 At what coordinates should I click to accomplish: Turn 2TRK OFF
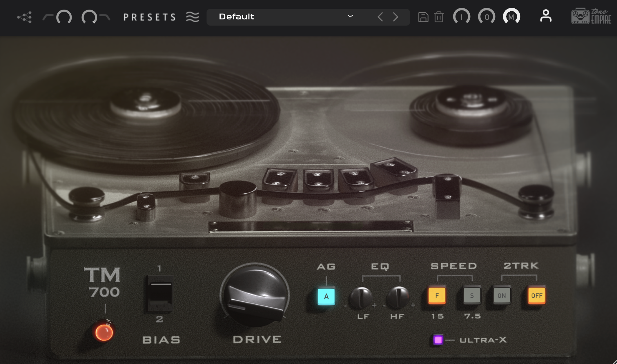click(x=536, y=296)
